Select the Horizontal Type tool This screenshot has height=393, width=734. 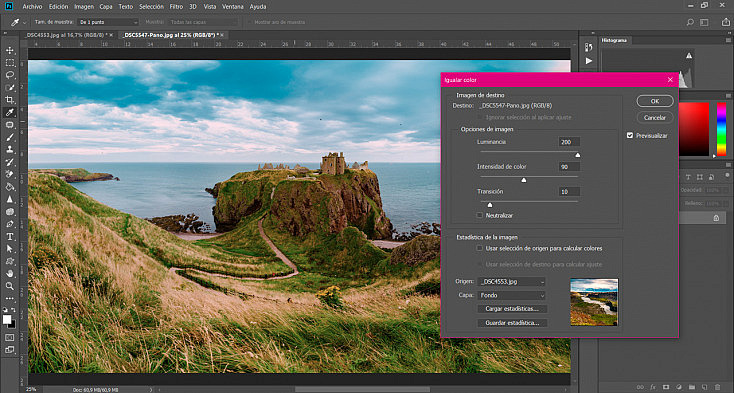9,237
